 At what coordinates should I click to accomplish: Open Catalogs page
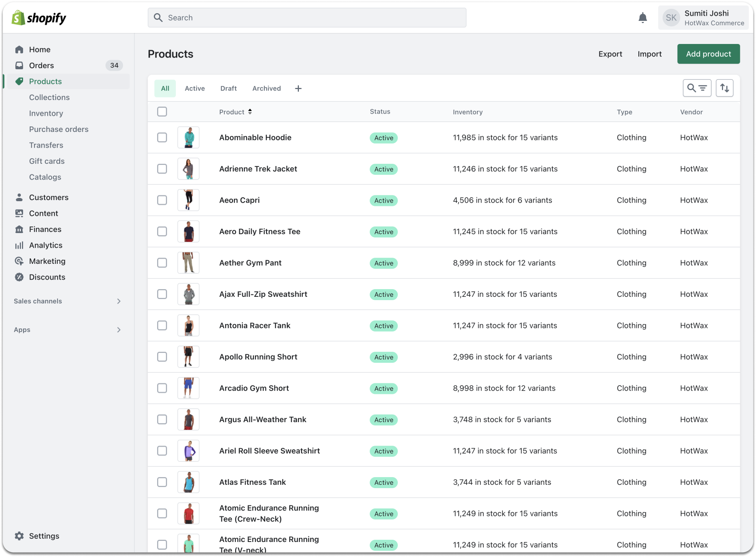click(45, 177)
